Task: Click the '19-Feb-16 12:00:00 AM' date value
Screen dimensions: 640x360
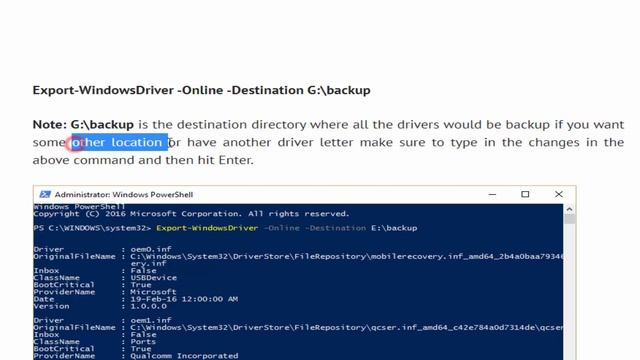Action: (184, 299)
